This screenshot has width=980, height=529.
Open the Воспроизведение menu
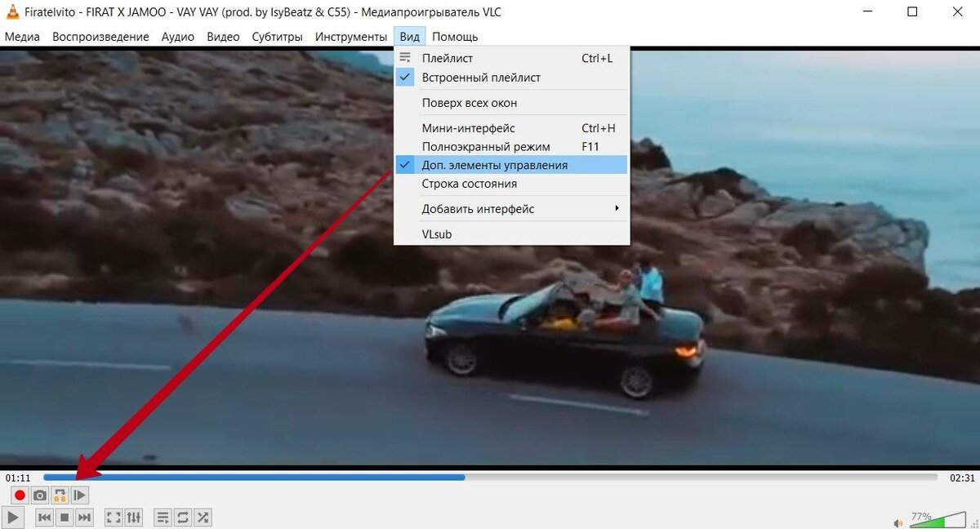pyautogui.click(x=100, y=37)
